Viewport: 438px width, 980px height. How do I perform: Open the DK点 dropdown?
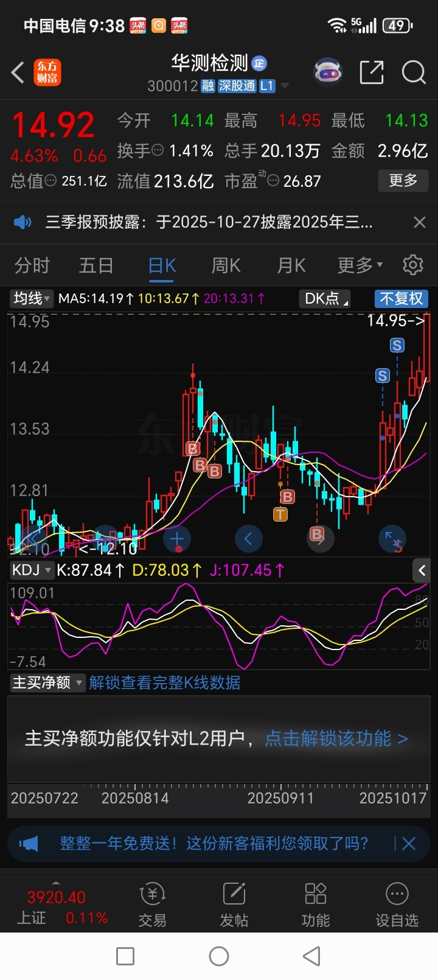(326, 299)
